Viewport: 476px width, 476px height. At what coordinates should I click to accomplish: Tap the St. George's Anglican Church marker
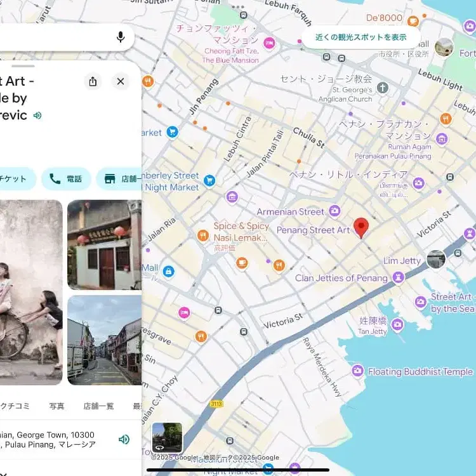(x=383, y=88)
